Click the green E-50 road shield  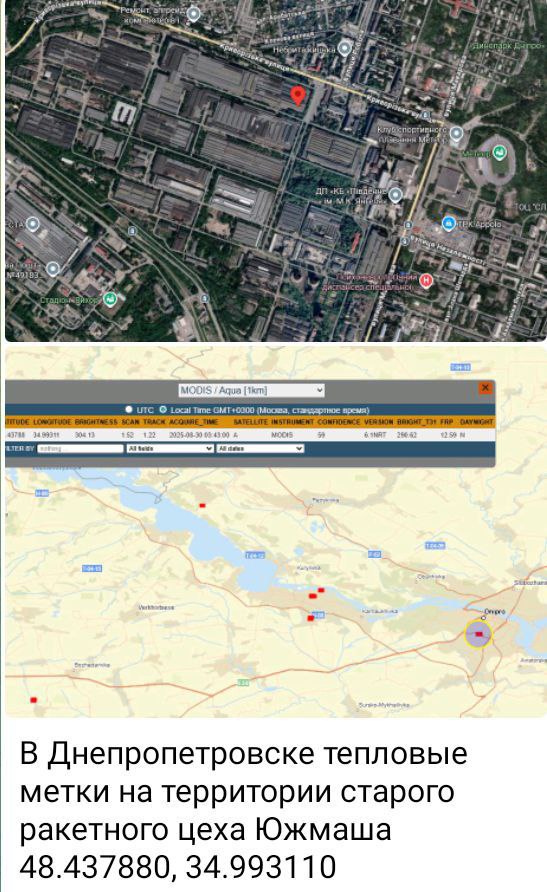(x=243, y=682)
